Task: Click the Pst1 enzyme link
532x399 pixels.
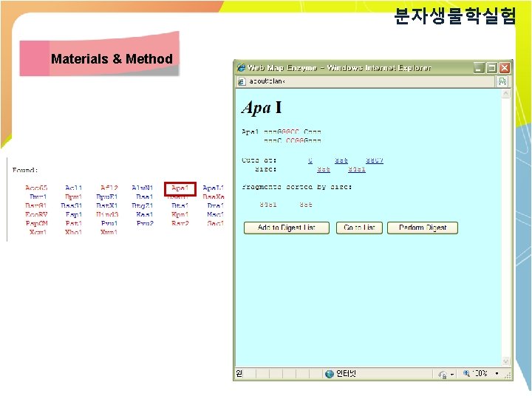Action: click(x=74, y=223)
